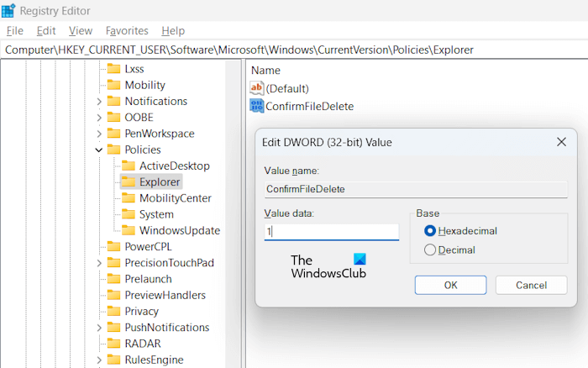Select the ActiveDesktop folder icon

click(129, 166)
